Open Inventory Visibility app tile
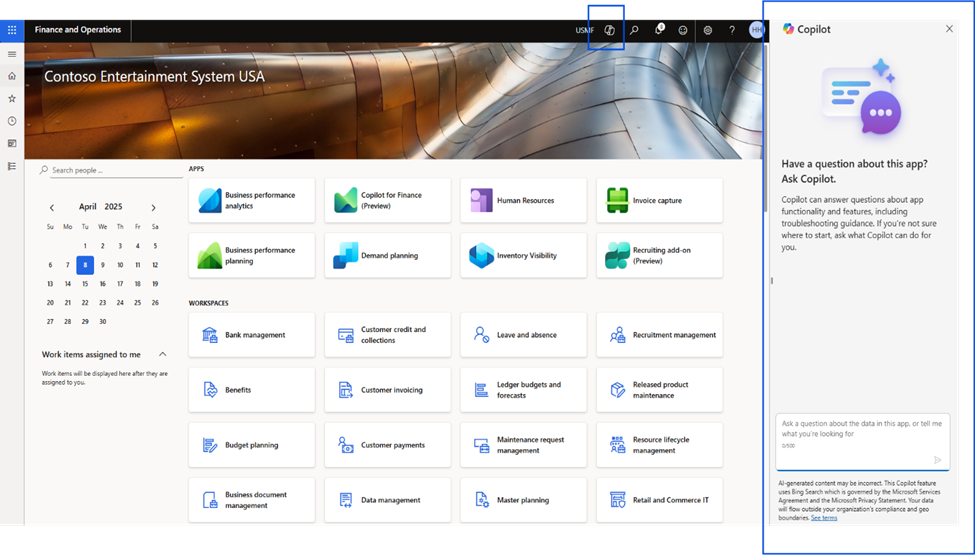The height and width of the screenshot is (555, 975). (x=524, y=255)
